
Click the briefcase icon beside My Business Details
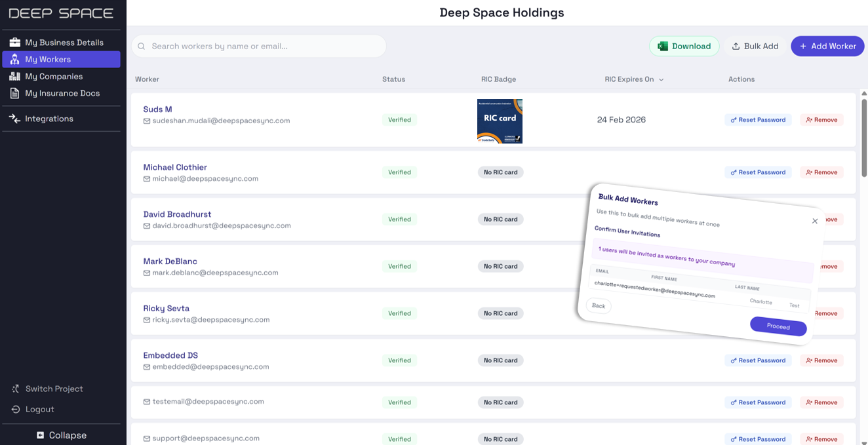click(14, 43)
